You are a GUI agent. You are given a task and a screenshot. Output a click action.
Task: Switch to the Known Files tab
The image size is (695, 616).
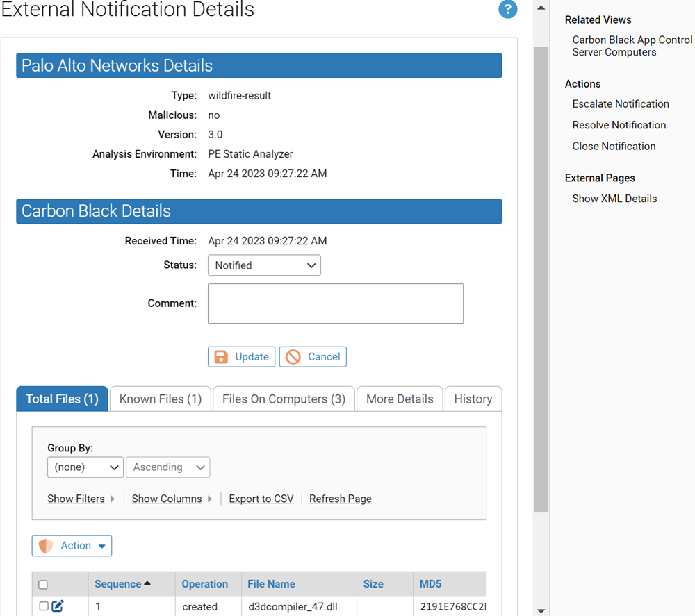(x=160, y=399)
